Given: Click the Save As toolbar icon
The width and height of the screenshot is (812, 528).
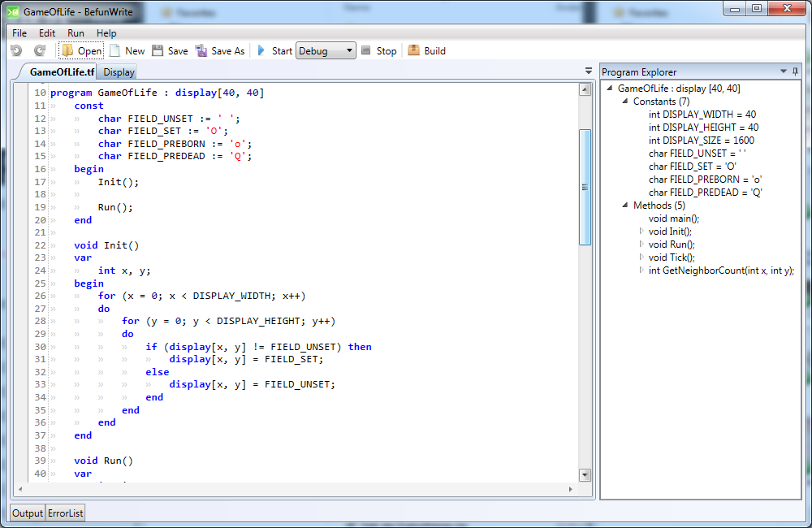Looking at the screenshot, I should tap(201, 50).
